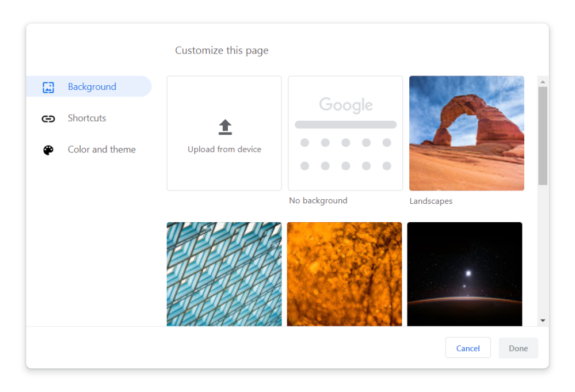Switch to Color and theme section
The width and height of the screenshot is (575, 392).
click(101, 149)
